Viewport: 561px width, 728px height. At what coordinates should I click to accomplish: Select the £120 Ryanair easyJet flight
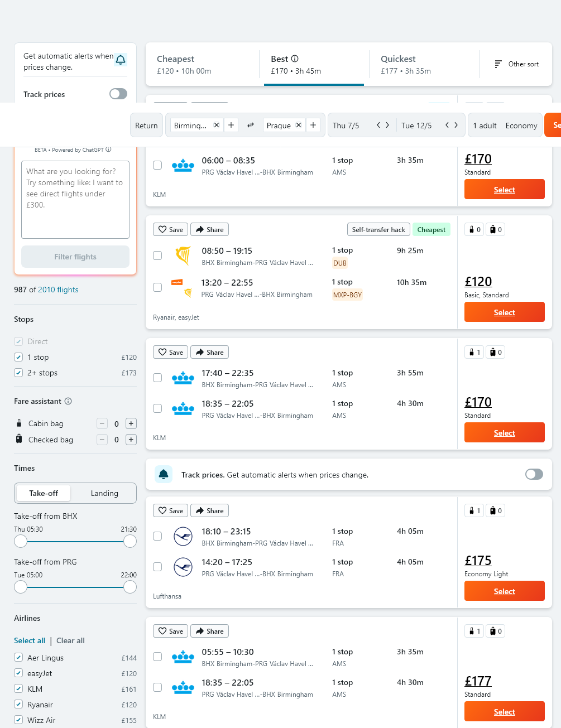pos(504,312)
